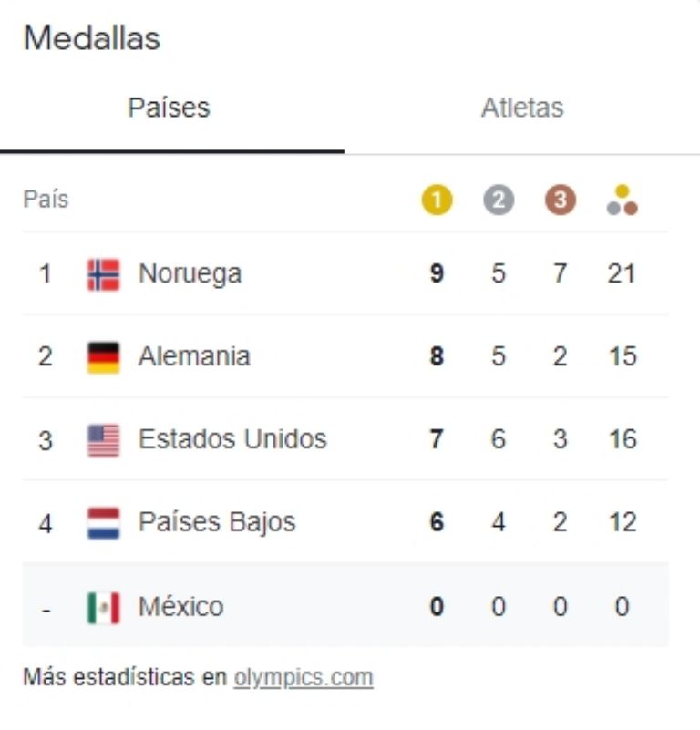
Task: Click the Germany flag icon
Action: coord(103,357)
